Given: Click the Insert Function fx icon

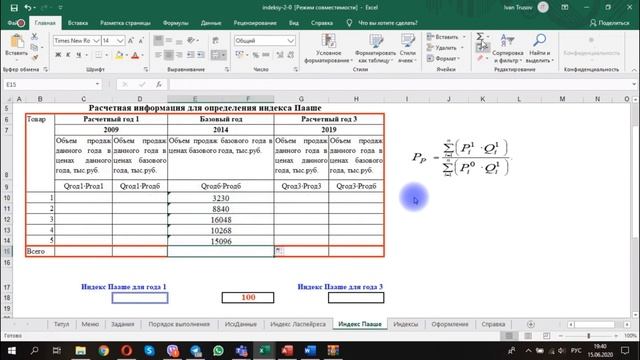Looking at the screenshot, I should tap(159, 84).
